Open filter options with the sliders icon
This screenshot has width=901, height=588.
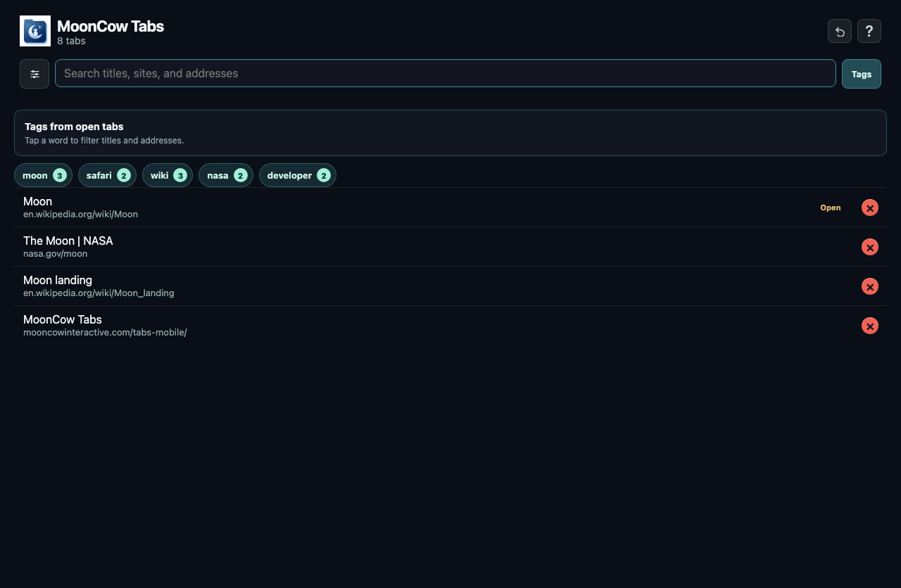tap(34, 74)
